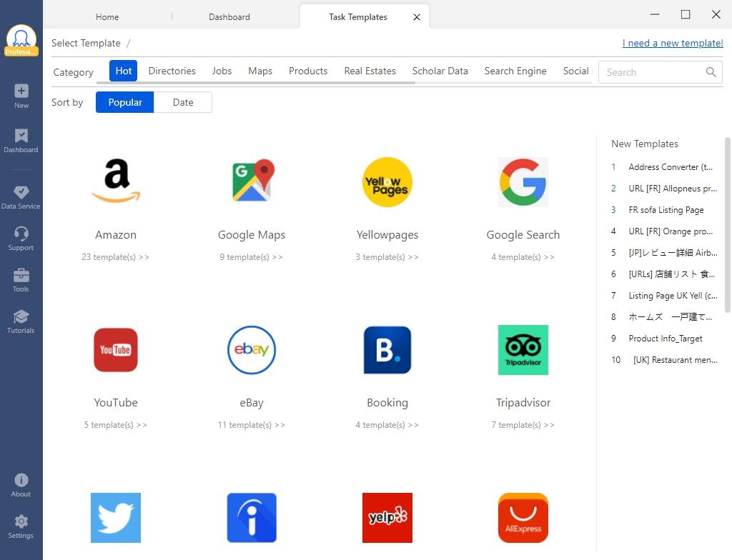The image size is (732, 560).
Task: Expand Booking's 4 template(s) list
Action: coord(387,425)
